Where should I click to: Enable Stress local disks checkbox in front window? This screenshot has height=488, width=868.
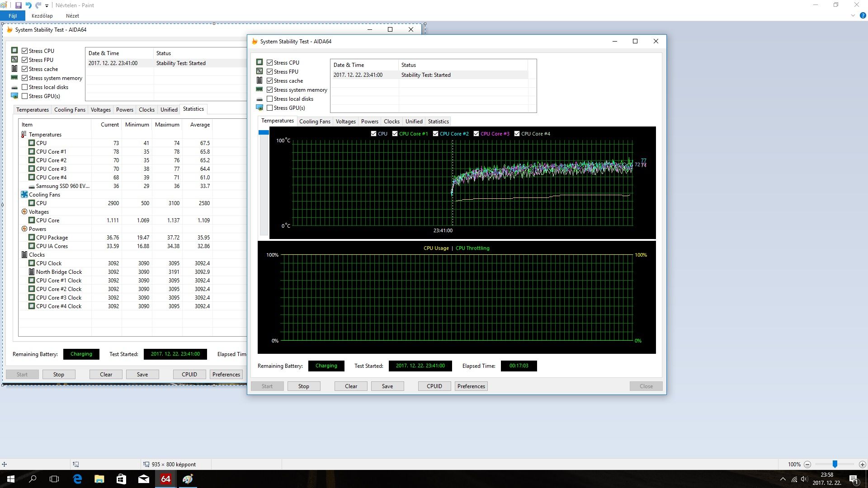click(x=270, y=99)
